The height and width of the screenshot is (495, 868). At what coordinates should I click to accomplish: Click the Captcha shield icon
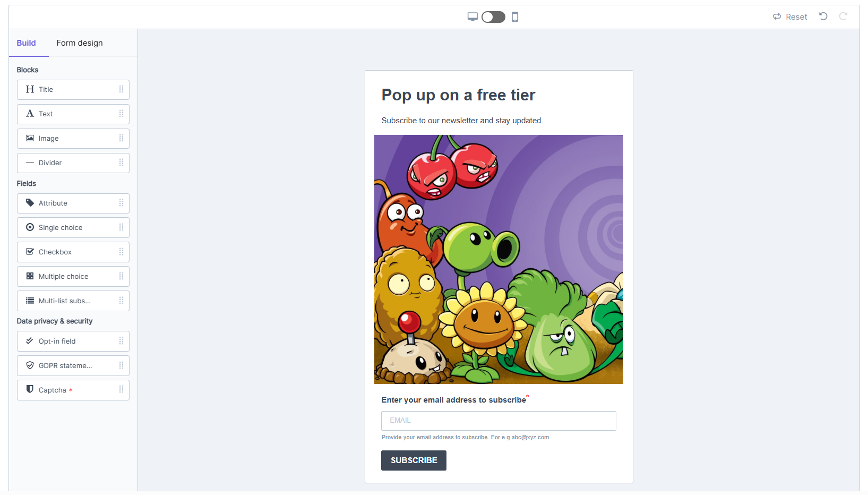30,389
